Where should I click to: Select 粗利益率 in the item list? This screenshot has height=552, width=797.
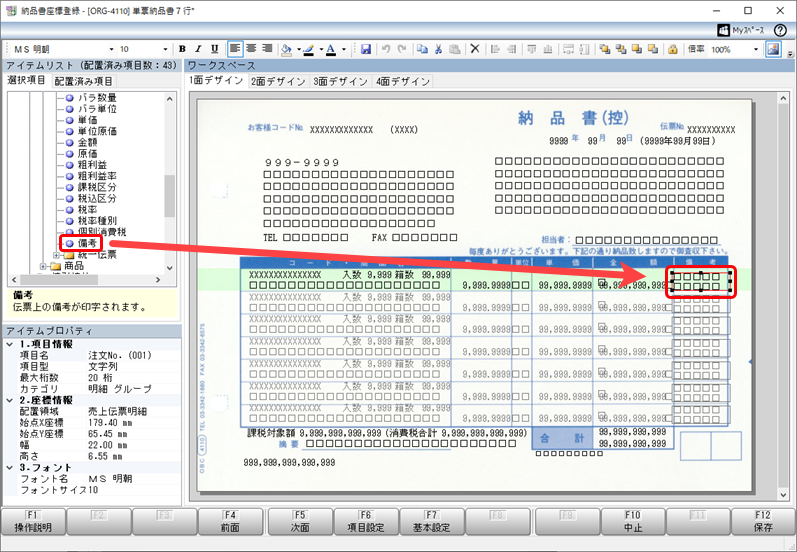coord(97,176)
